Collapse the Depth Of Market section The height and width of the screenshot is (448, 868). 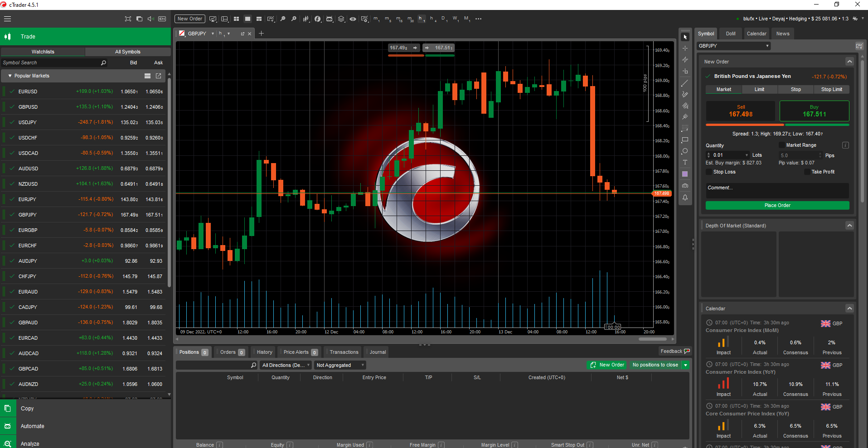[849, 226]
